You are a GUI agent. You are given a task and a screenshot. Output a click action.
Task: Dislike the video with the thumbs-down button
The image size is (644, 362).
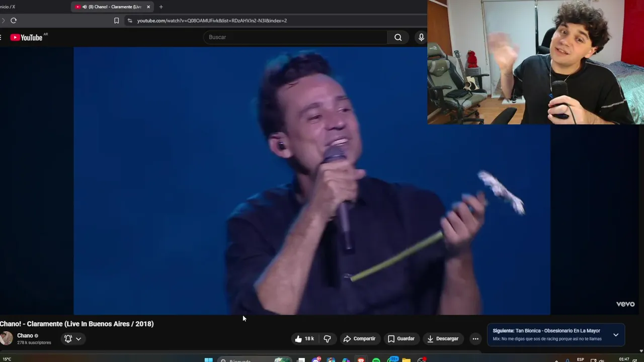coord(327,339)
